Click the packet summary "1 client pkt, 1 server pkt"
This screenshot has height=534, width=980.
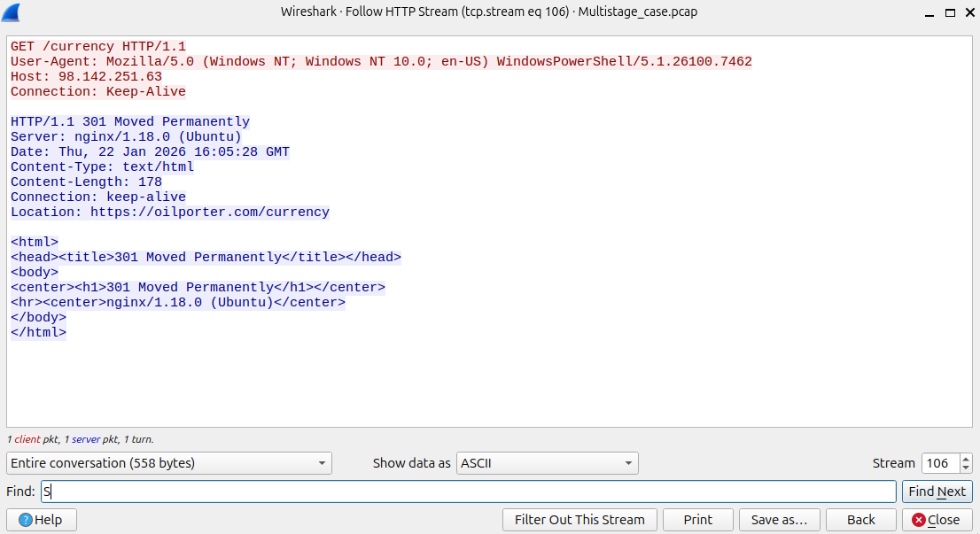click(x=80, y=440)
